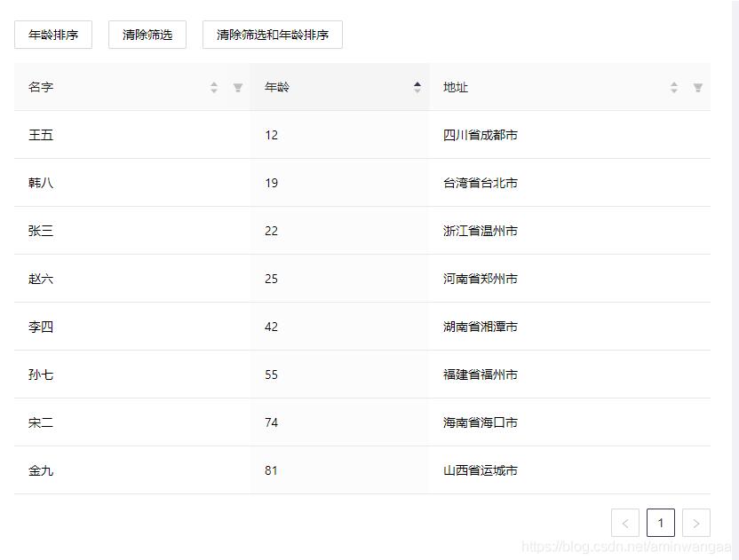Open the filter icon in 地址 column header
739x560 pixels.
click(698, 88)
